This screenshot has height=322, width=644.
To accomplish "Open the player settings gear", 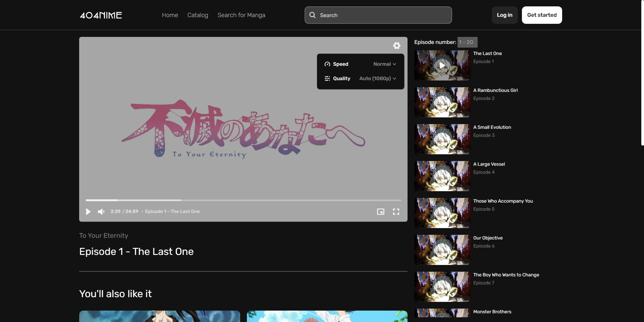I will click(397, 46).
